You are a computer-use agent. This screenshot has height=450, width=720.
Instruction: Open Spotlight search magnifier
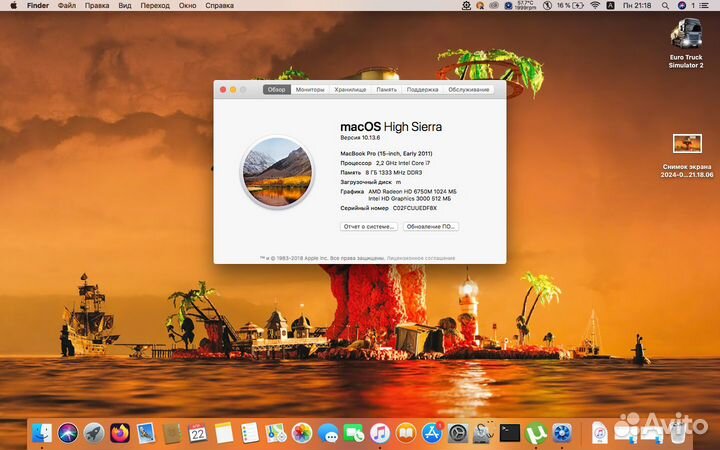(665, 6)
